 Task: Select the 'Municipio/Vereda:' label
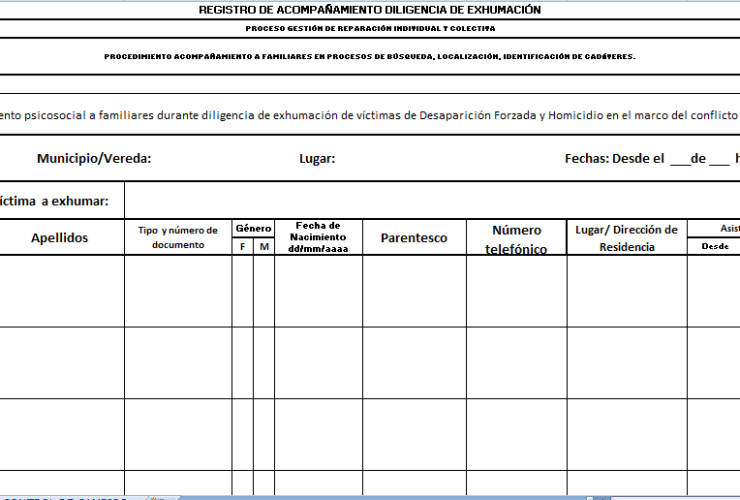pos(94,158)
